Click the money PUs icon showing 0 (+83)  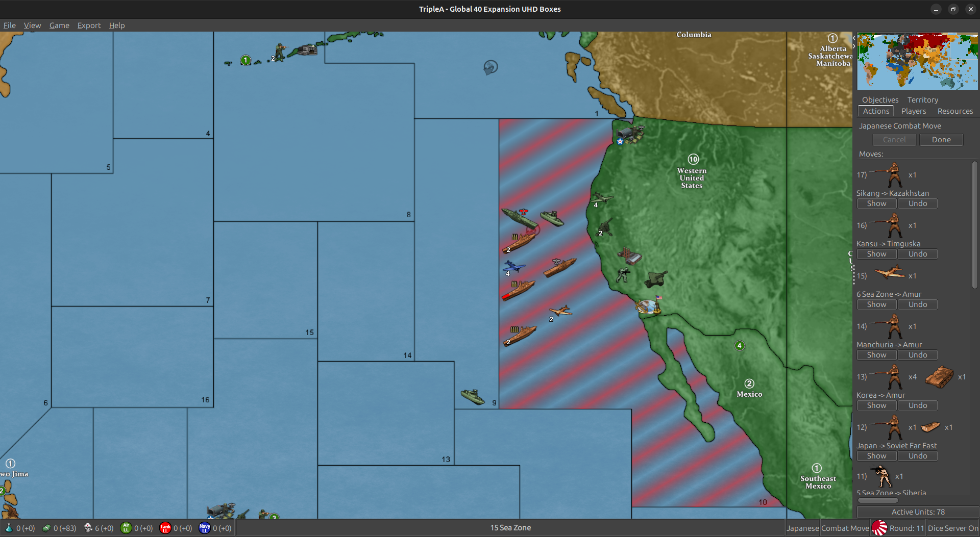46,528
